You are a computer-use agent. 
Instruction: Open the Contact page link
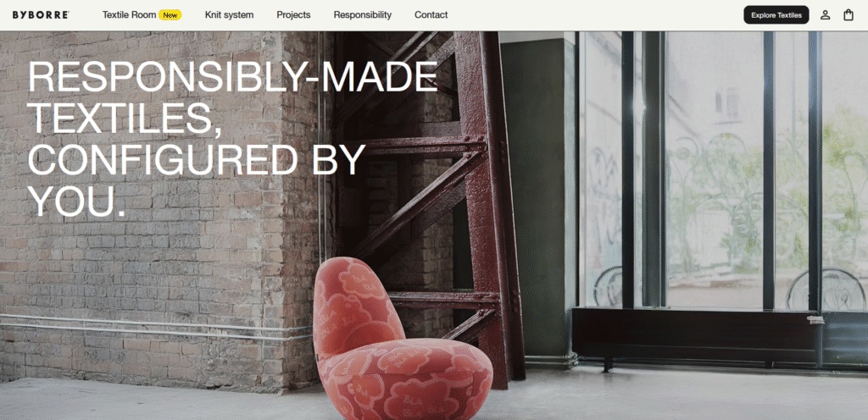tap(431, 15)
